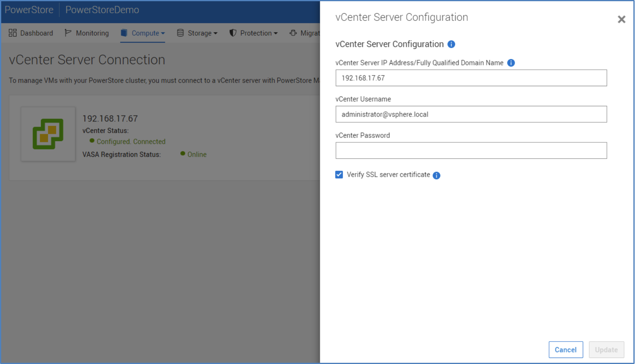
Task: Open the Storage menu
Action: point(197,33)
